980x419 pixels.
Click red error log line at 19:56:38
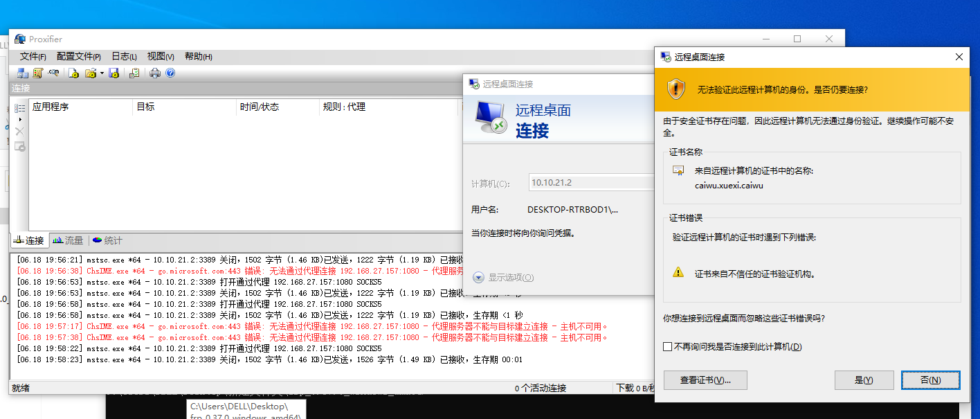tap(239, 271)
